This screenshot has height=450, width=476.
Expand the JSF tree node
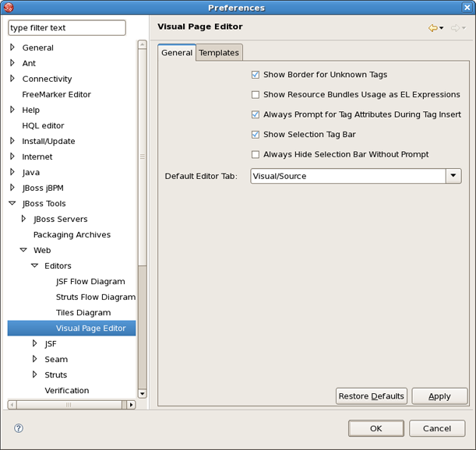point(34,343)
